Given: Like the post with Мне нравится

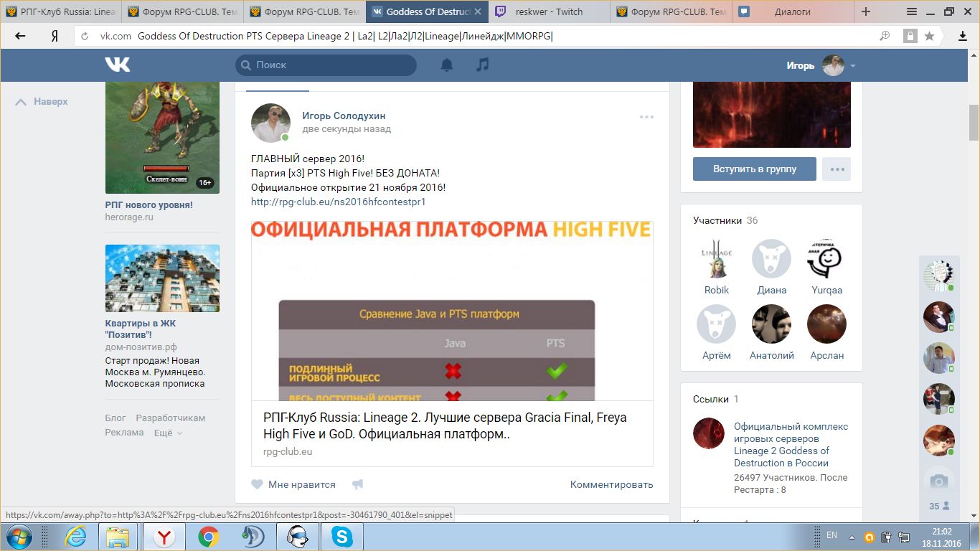Looking at the screenshot, I should 293,484.
